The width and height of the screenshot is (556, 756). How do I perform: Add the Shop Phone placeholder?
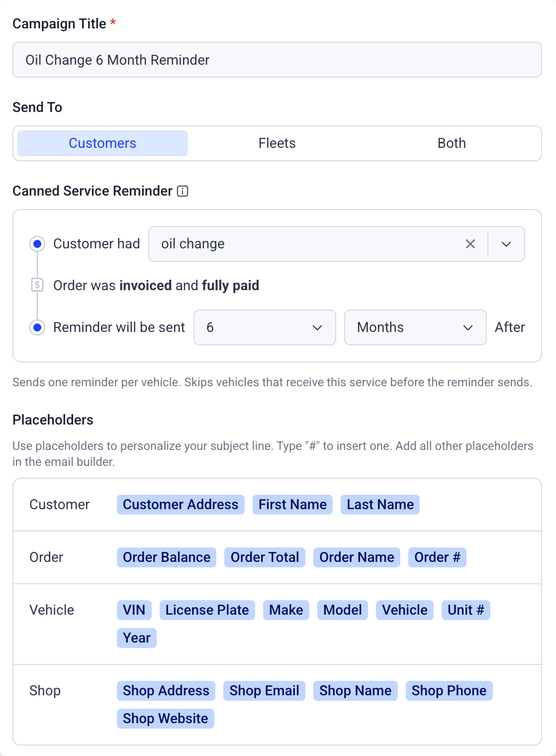point(449,691)
